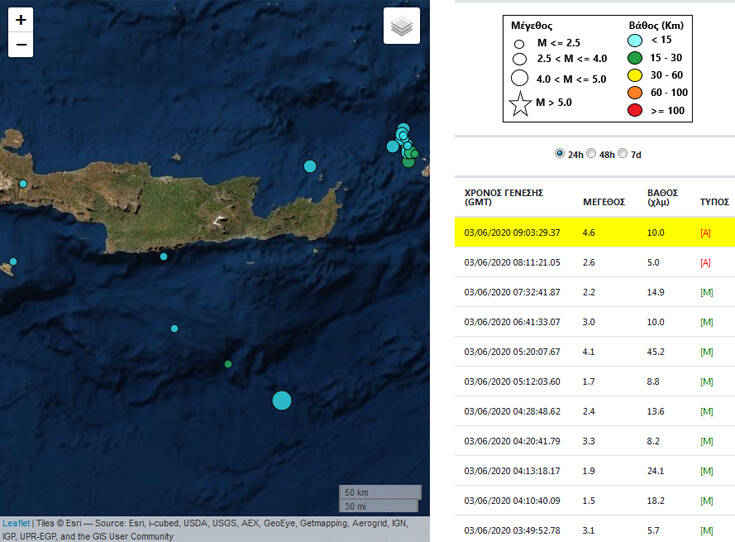Click the ΤΥΠΟΣ column header
This screenshot has height=542, width=735.
coord(714,202)
